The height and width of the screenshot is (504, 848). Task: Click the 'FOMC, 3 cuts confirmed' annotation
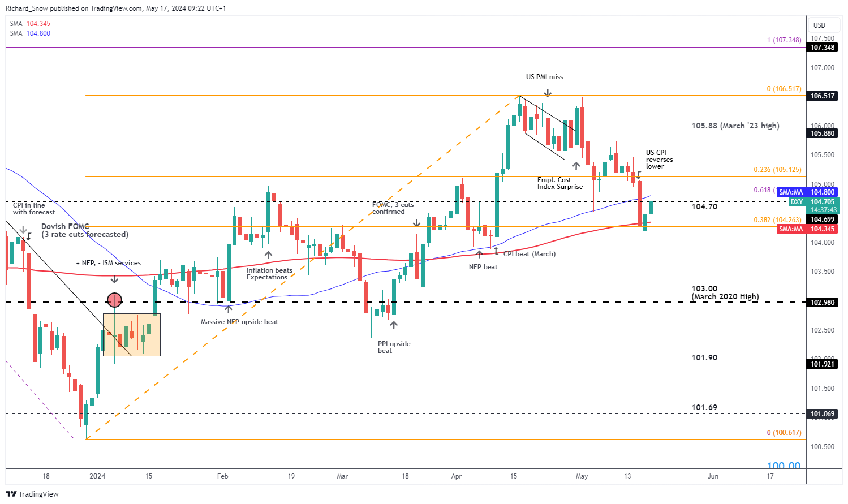tap(393, 208)
